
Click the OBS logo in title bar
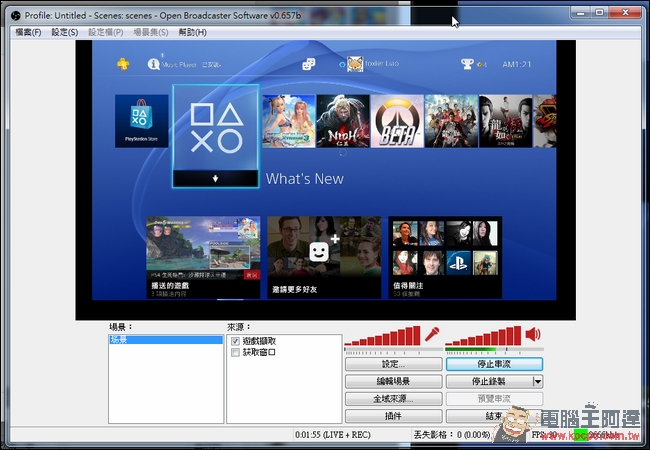(x=16, y=16)
